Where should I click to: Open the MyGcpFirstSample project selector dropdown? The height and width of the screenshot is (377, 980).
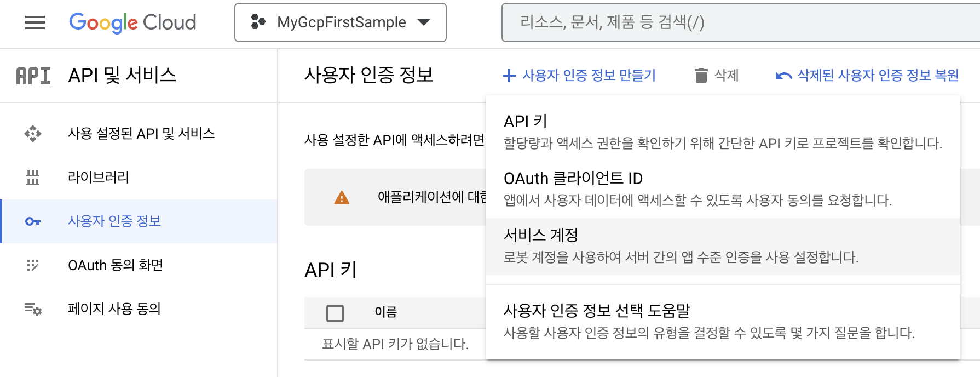341,22
